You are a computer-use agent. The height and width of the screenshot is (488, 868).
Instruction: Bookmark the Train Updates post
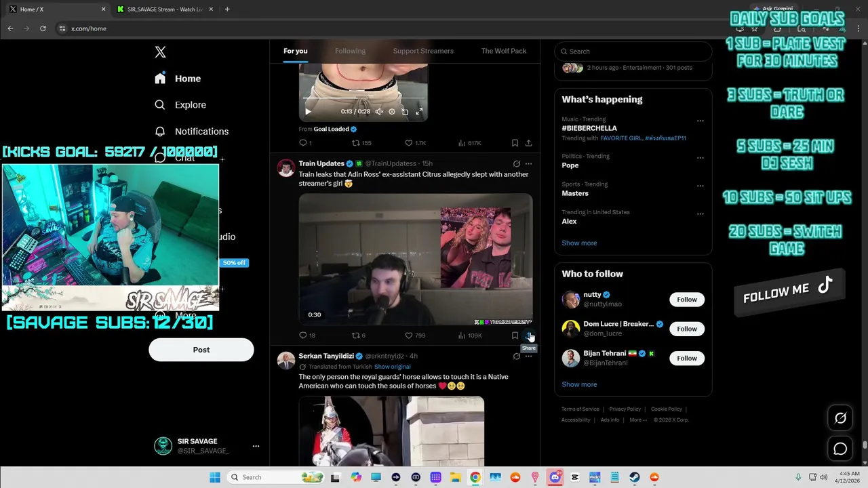515,335
